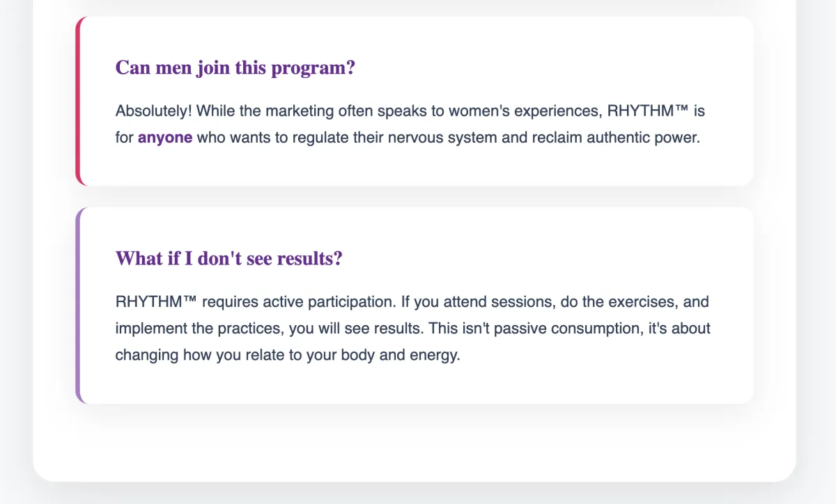Screen dimensions: 836x504
Task: Click the lavender accent bar on results FAQ card
Action: (78, 305)
